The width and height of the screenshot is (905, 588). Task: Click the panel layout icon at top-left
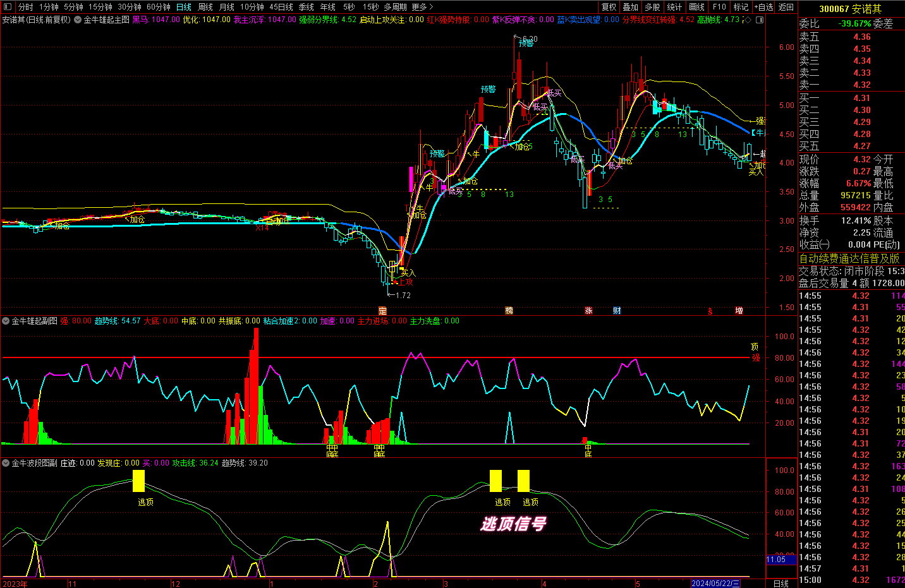pos(8,7)
